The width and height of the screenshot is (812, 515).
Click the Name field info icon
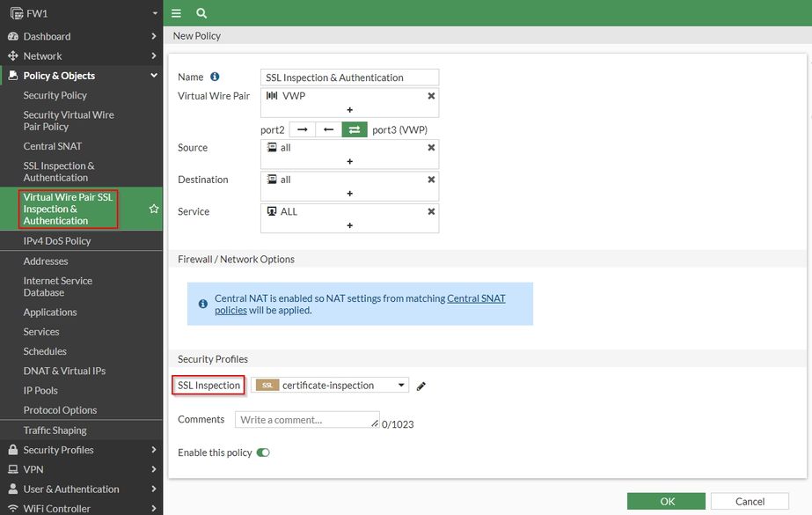[x=215, y=77]
